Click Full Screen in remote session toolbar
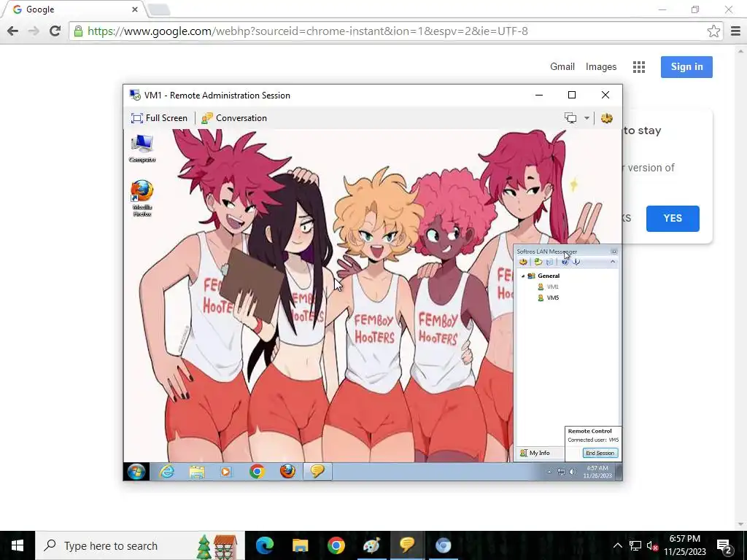 (159, 118)
